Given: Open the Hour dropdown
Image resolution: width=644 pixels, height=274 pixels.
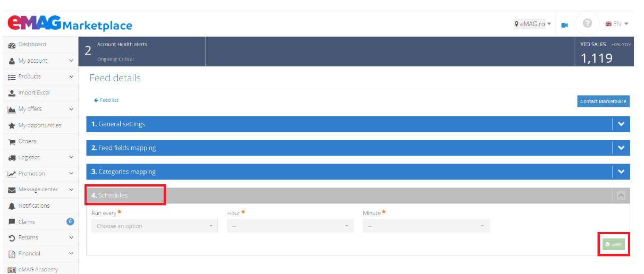Looking at the screenshot, I should 291,226.
